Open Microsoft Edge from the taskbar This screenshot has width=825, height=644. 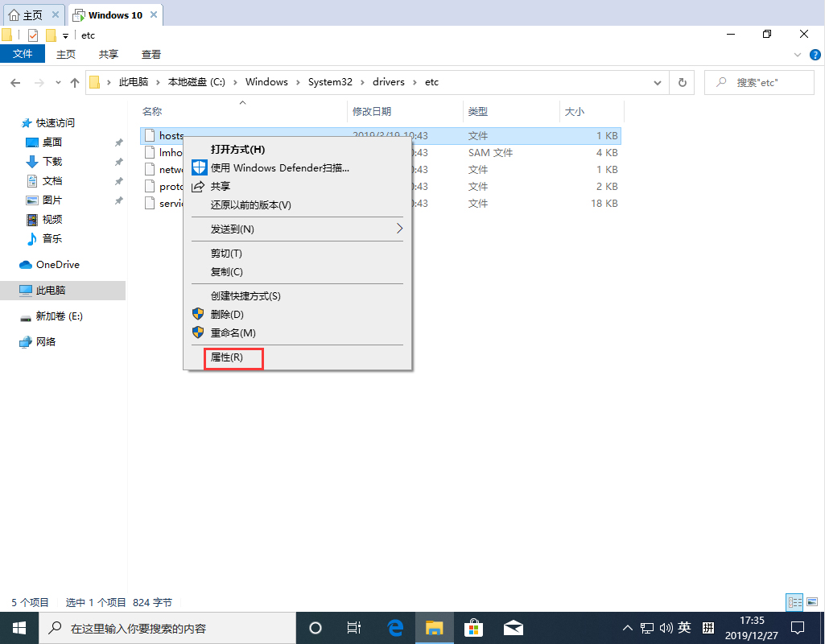click(x=394, y=627)
